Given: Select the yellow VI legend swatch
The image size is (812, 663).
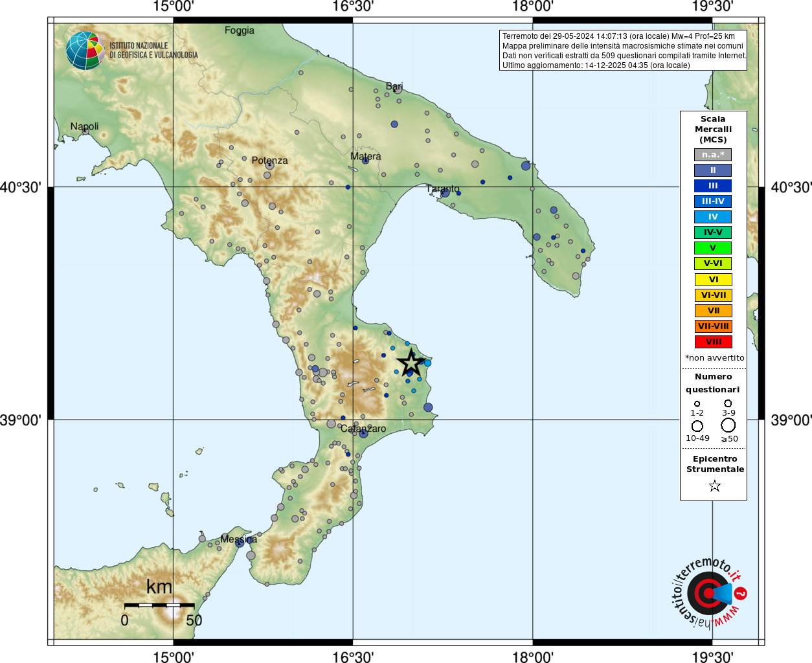Looking at the screenshot, I should click(713, 280).
